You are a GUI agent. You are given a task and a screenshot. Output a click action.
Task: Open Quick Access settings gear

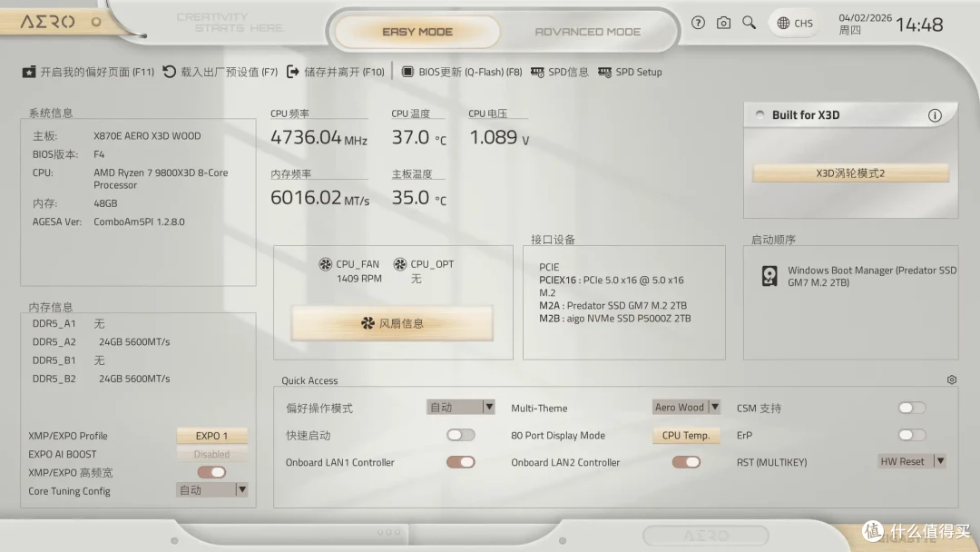coord(951,379)
